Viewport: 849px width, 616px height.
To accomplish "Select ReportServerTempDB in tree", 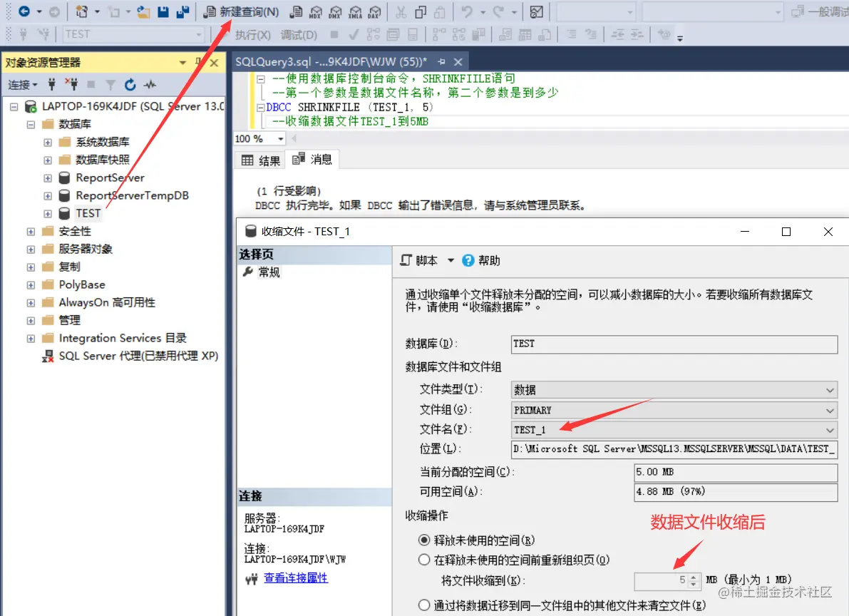I will pyautogui.click(x=132, y=195).
